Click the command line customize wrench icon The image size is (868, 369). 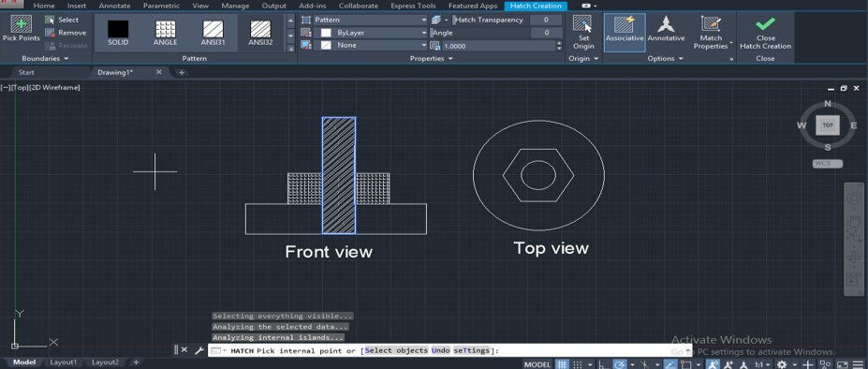coord(199,350)
